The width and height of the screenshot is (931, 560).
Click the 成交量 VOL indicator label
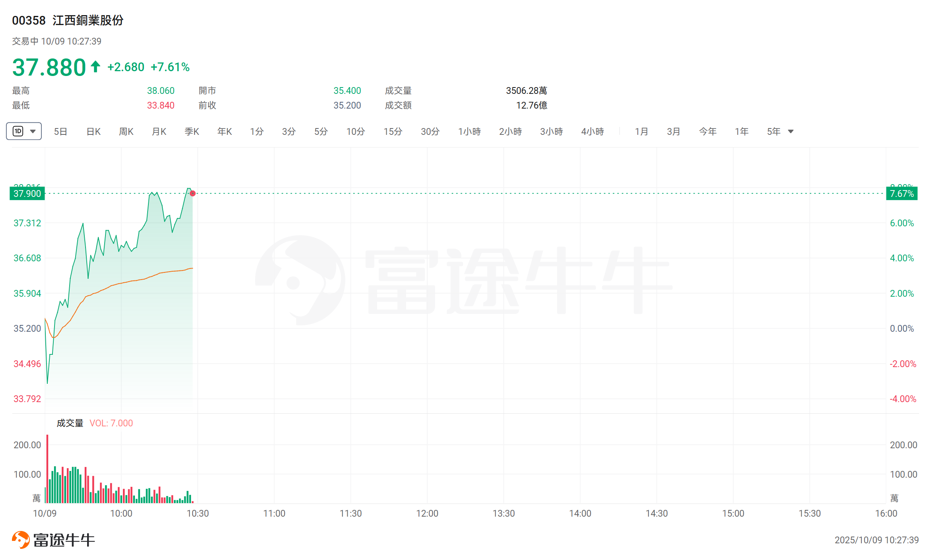pos(70,423)
